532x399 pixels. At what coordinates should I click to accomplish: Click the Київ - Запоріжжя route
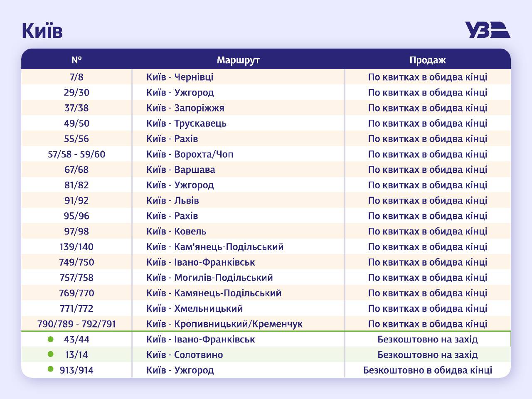(185, 108)
